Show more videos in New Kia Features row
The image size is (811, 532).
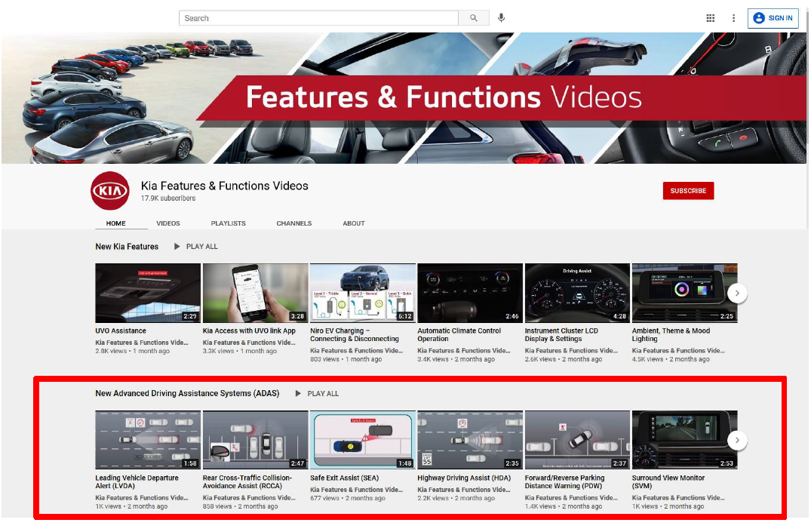pyautogui.click(x=737, y=294)
